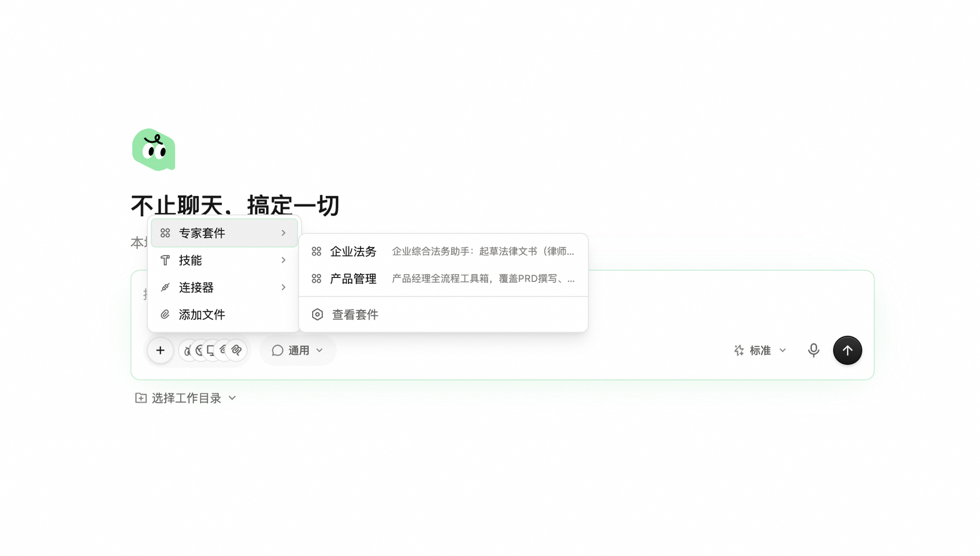Select the 产品管理 expert suite
This screenshot has height=556, width=980.
[443, 278]
